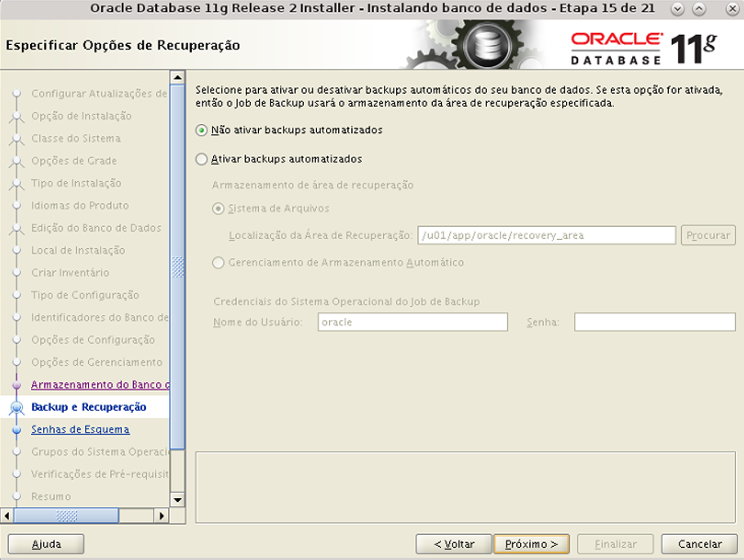The width and height of the screenshot is (744, 560).
Task: Select 'Ativar backups automatizados' radio button
Action: point(202,159)
